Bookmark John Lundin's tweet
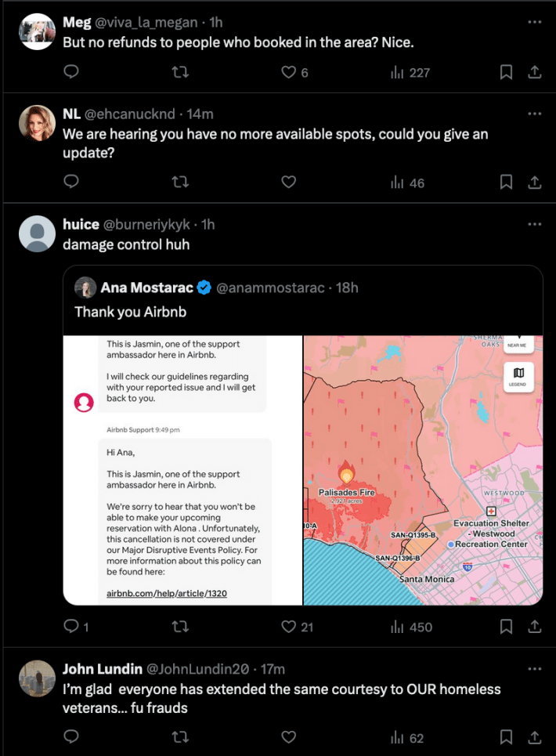Image resolution: width=556 pixels, height=756 pixels. click(x=505, y=737)
